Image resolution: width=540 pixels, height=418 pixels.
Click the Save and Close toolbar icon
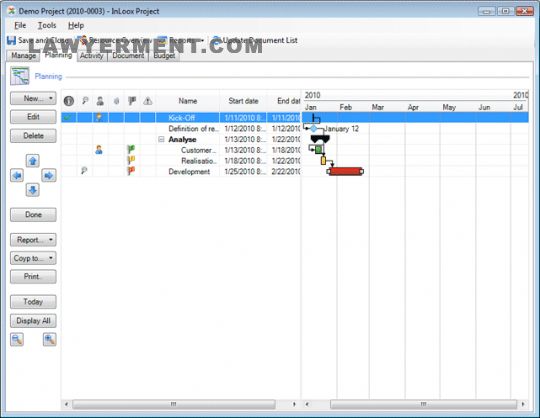click(x=11, y=40)
